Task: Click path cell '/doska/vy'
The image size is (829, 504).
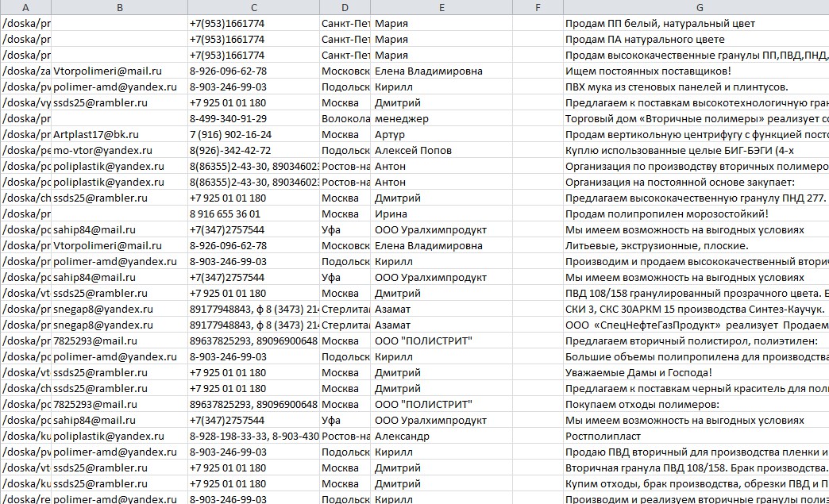Action: (25, 102)
